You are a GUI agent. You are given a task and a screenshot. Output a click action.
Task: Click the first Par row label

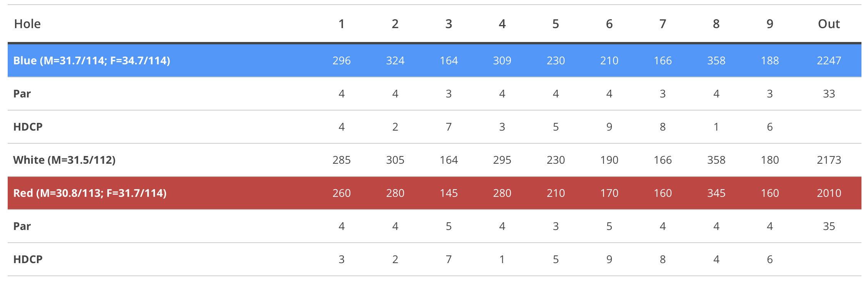click(x=22, y=94)
